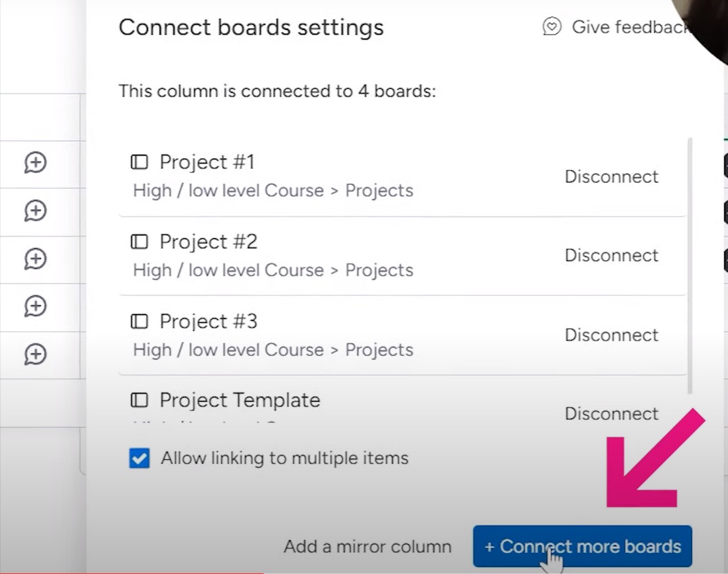Click the heart icon next to Give feedback
This screenshot has width=728, height=574.
click(552, 27)
